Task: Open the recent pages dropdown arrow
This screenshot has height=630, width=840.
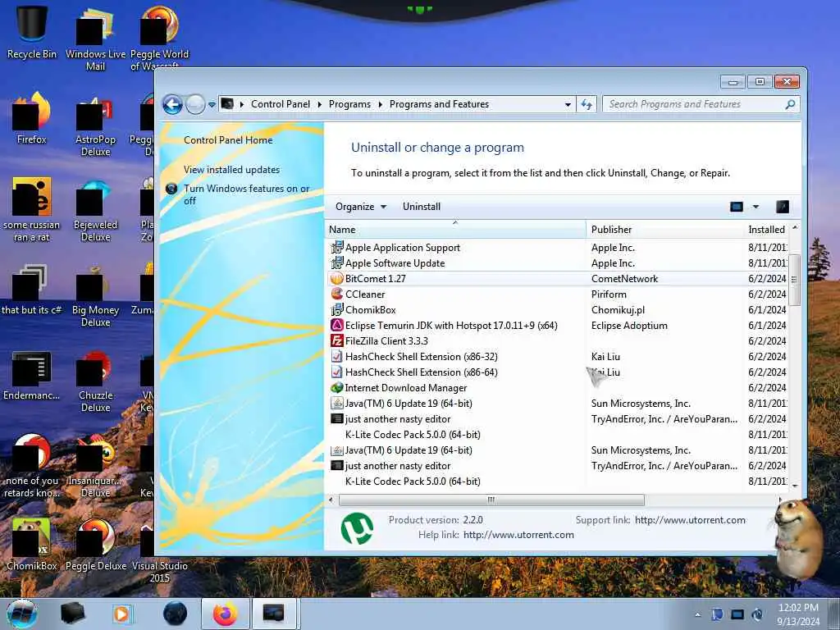Action: tap(212, 104)
